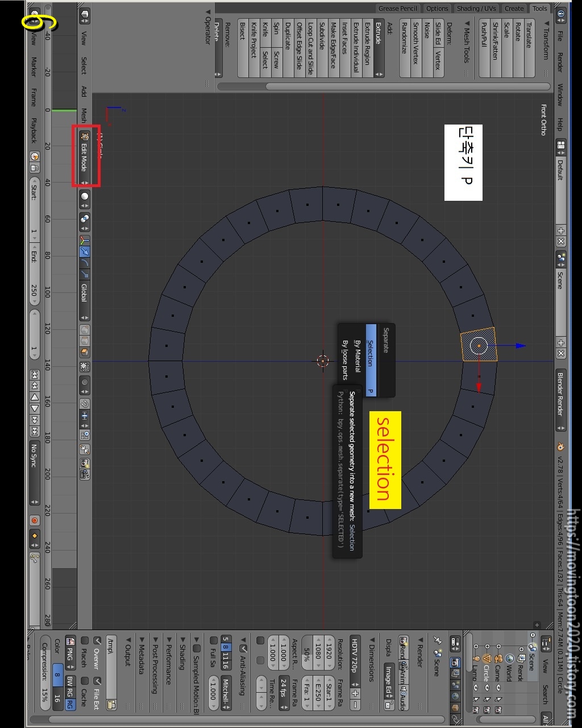
Task: Select edge select mode icon
Action: [85, 341]
